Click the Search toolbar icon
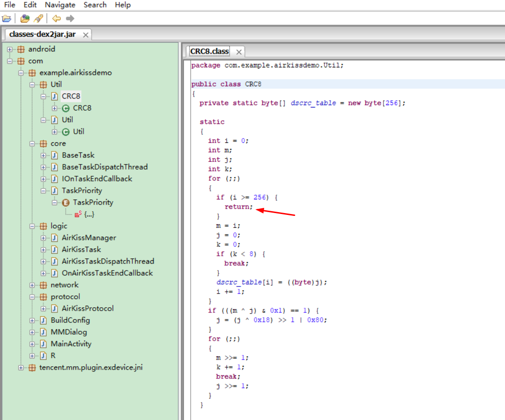Image resolution: width=505 pixels, height=420 pixels. 39,19
